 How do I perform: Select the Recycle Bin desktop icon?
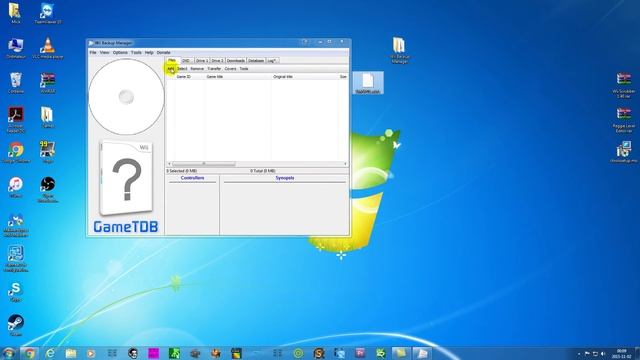coord(16,83)
